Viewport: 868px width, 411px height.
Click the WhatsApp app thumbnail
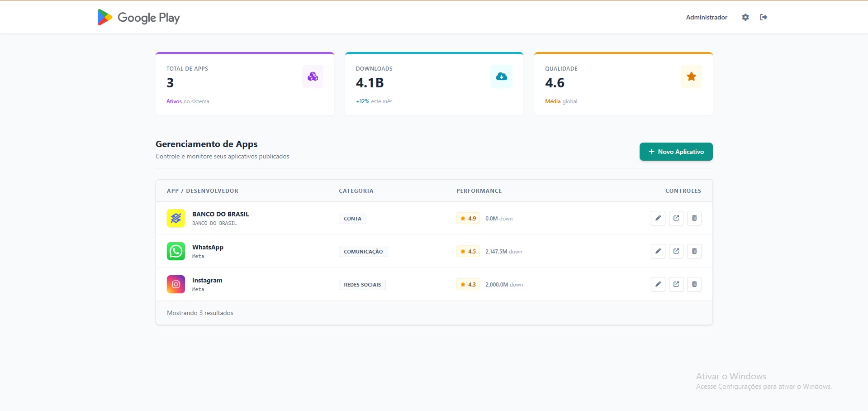176,251
